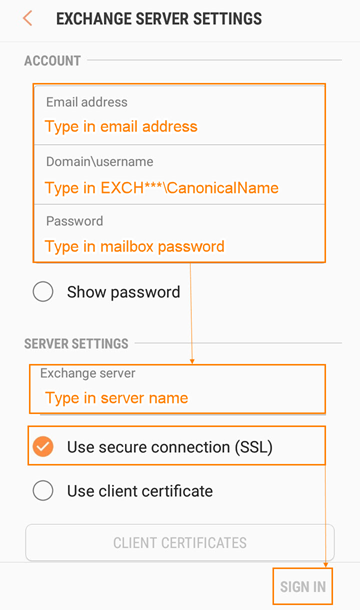Click the 'Type in EXCH***\CanonicalName' text

coord(162,188)
